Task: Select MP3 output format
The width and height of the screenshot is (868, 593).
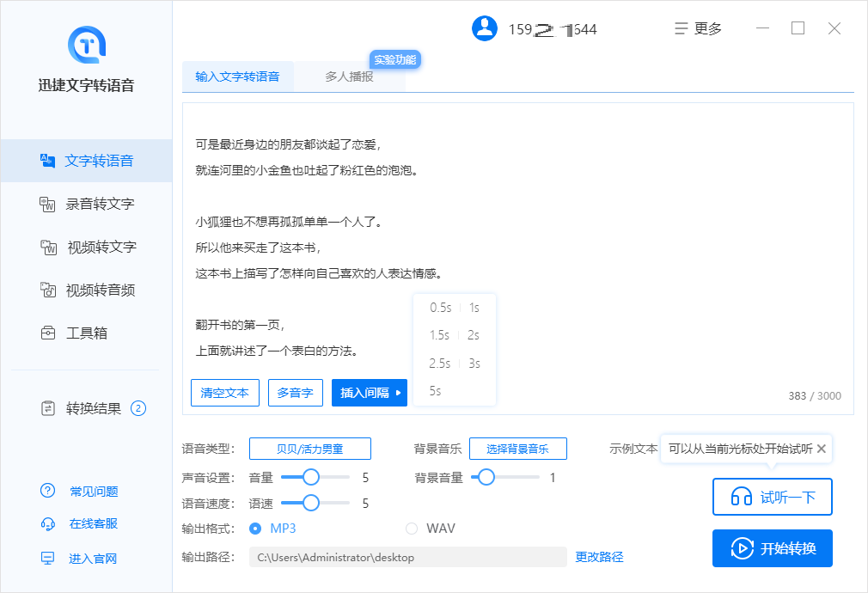Action: pyautogui.click(x=255, y=528)
